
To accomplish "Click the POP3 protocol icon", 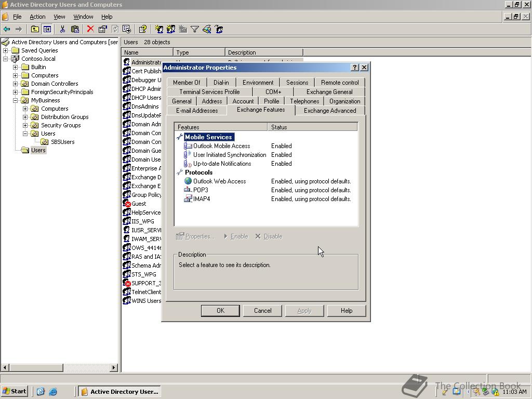I will (188, 190).
